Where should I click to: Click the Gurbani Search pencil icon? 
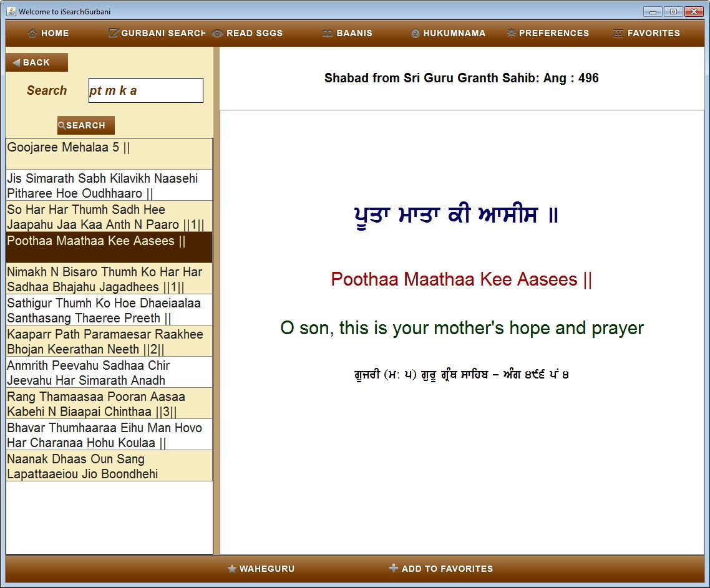114,32
